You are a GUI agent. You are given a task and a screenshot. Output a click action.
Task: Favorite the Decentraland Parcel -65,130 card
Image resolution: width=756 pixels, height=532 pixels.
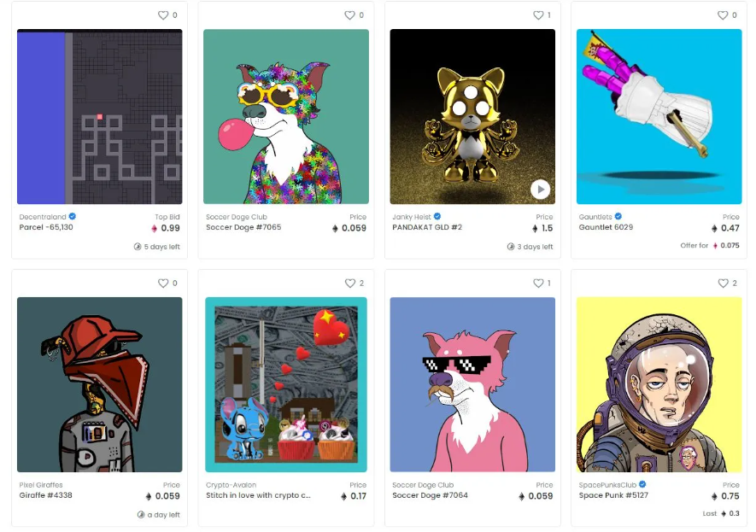tap(163, 15)
